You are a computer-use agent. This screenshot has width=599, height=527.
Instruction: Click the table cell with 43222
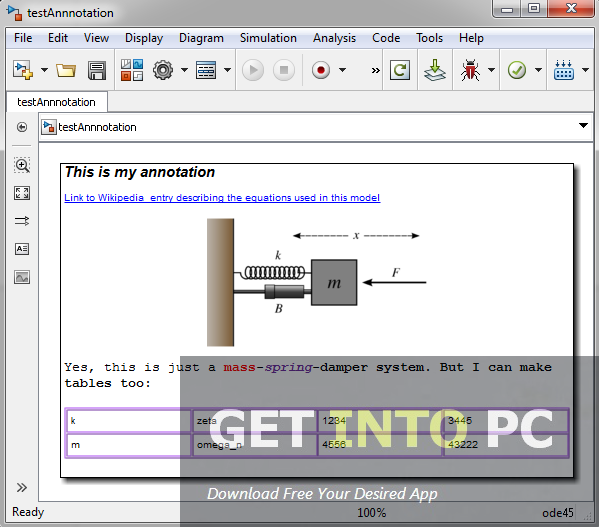pyautogui.click(x=506, y=445)
